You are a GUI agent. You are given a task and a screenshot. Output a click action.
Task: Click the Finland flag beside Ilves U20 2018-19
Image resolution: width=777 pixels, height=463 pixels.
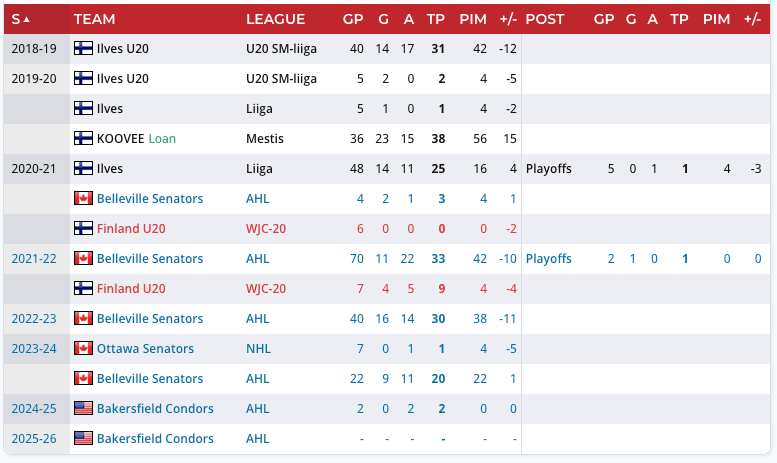(83, 48)
